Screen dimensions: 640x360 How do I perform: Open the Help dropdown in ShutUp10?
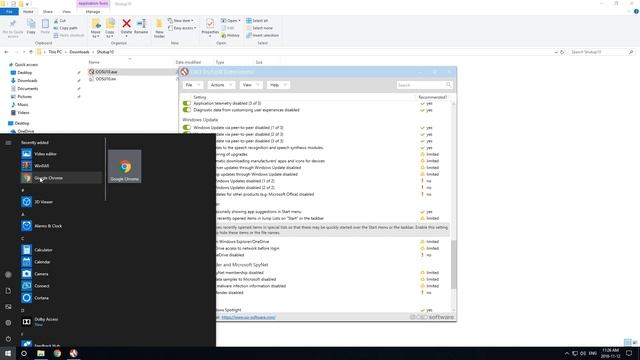(x=278, y=85)
